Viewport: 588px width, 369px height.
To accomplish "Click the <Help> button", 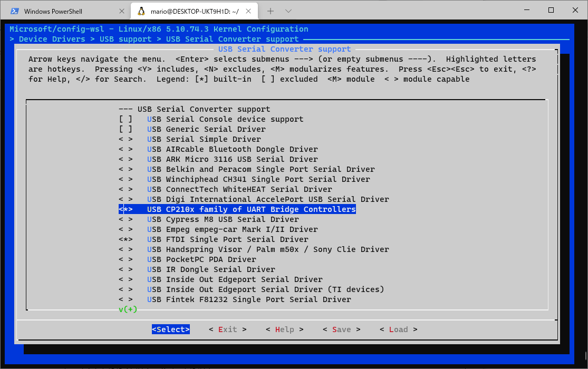I will tap(284, 329).
